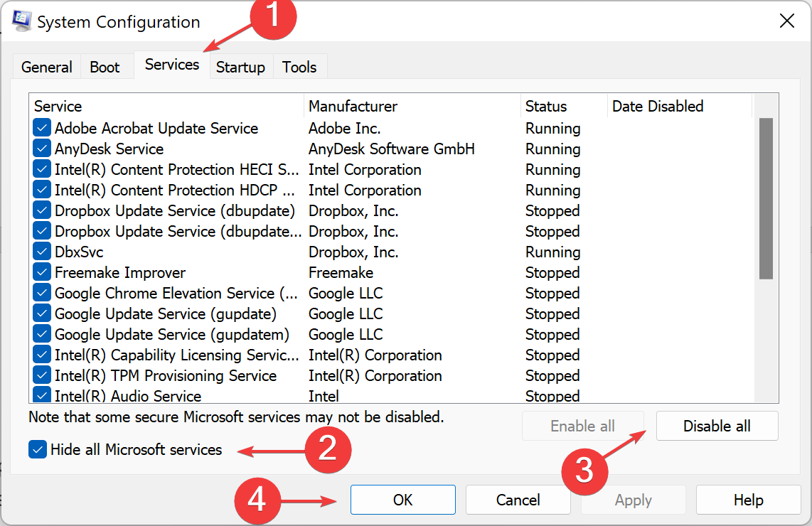Click the Date Disabled column header

pyautogui.click(x=680, y=106)
